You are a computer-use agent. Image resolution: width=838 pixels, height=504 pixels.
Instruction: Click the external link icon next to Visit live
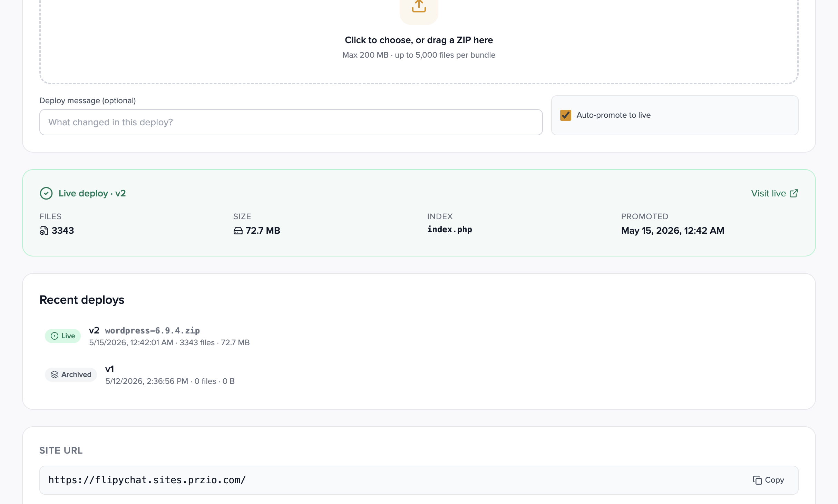click(794, 193)
